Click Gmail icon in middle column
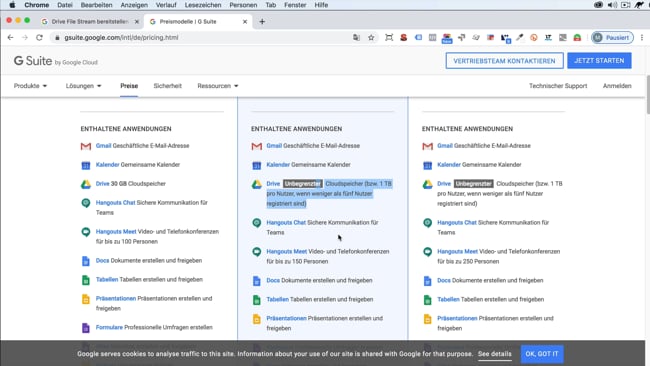This screenshot has width=650, height=366. click(x=257, y=146)
